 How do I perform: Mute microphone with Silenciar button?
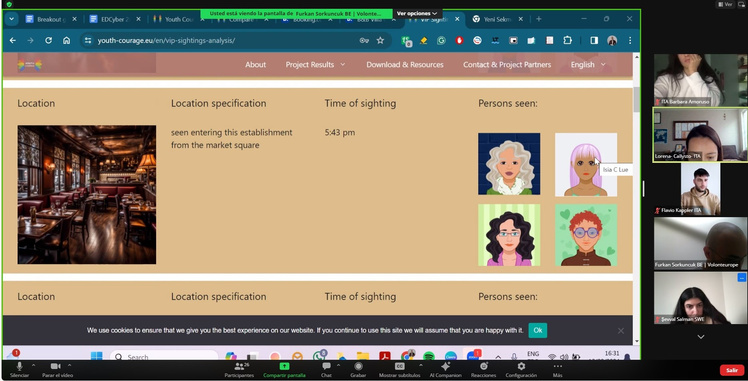[20, 370]
